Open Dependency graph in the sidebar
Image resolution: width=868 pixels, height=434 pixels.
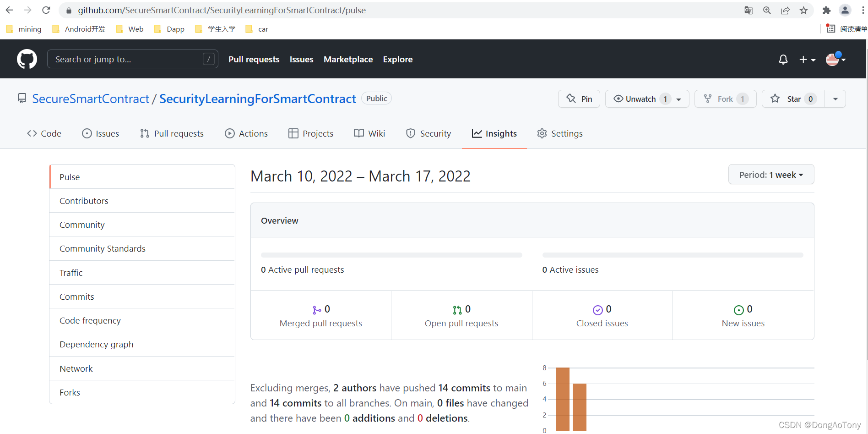click(142, 344)
